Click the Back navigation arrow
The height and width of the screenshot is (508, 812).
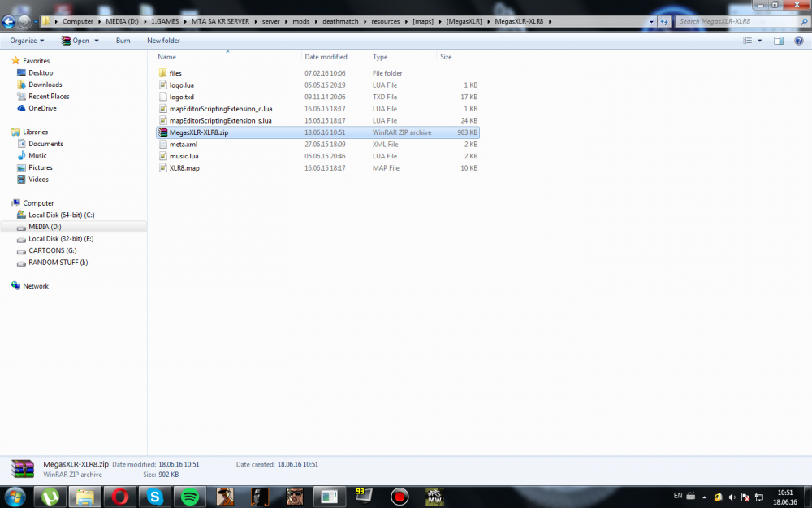8,21
